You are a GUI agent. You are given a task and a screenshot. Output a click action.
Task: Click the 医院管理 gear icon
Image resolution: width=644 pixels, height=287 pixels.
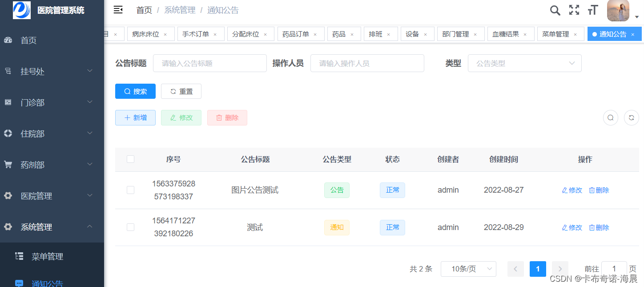8,196
